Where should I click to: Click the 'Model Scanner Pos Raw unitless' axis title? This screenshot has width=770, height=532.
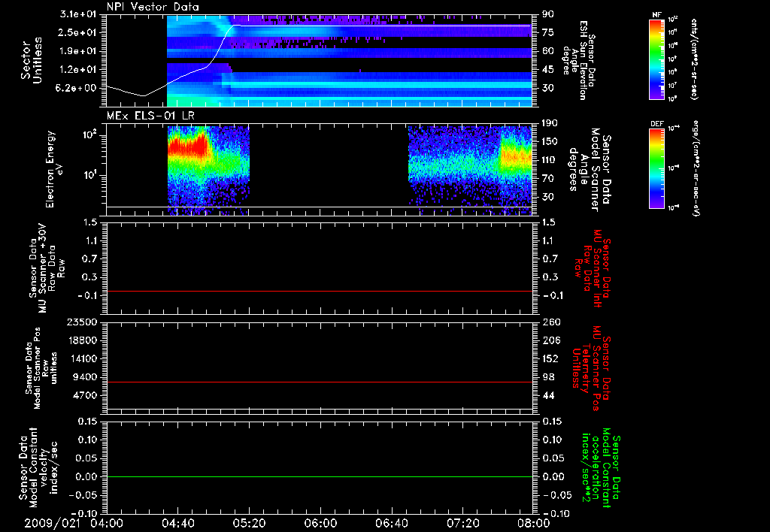click(41, 368)
